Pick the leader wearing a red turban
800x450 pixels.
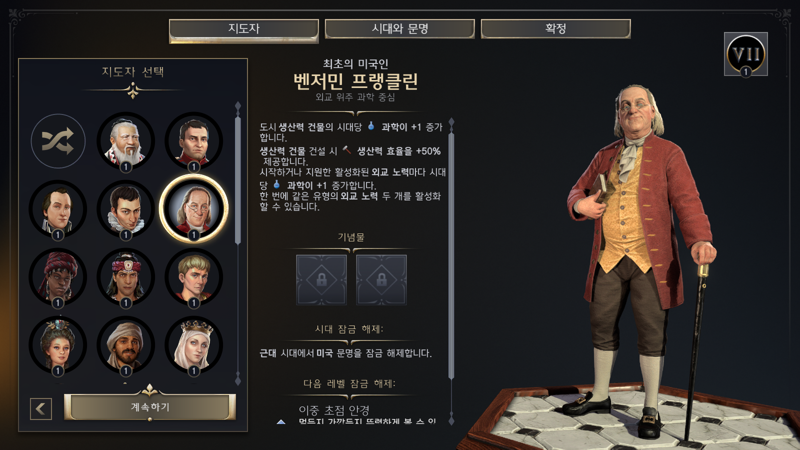58,277
